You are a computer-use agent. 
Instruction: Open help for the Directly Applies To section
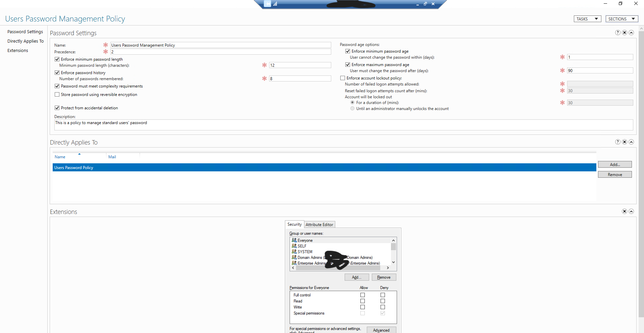click(x=617, y=142)
